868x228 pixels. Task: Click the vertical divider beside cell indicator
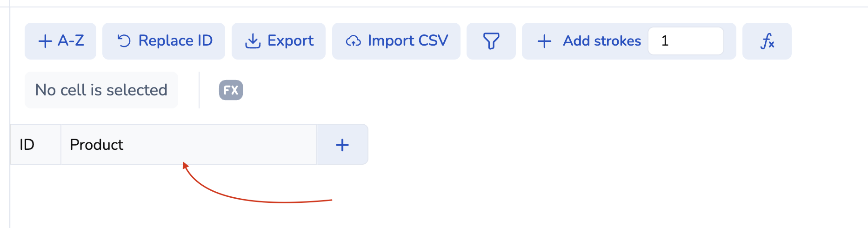(x=199, y=90)
